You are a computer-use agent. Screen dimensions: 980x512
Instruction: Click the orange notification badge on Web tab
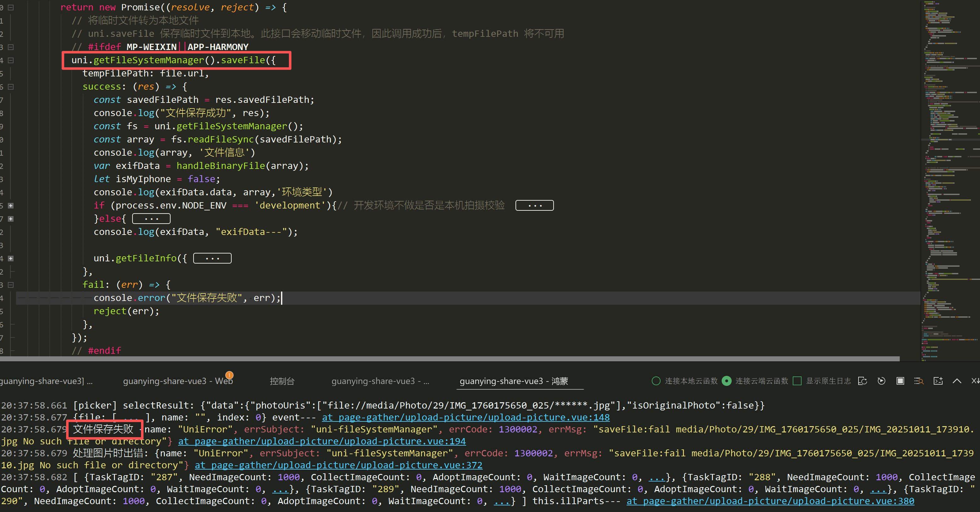pos(229,375)
